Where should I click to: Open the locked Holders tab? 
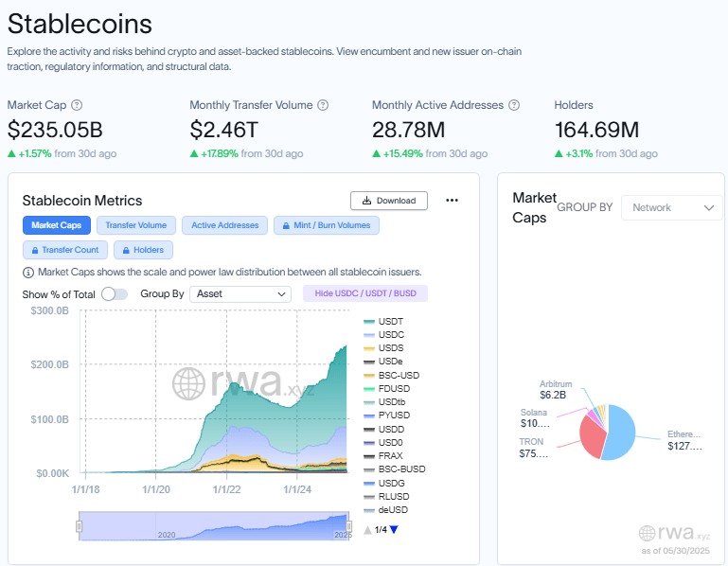coord(144,250)
